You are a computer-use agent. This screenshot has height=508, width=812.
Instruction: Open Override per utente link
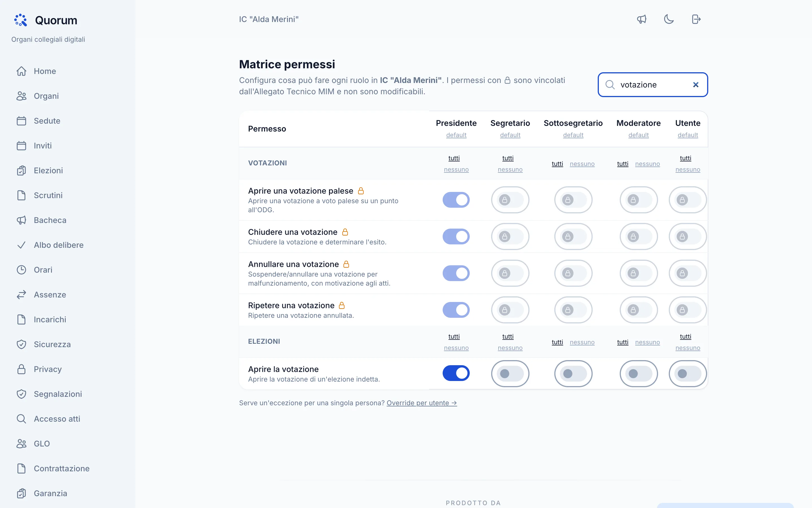[x=422, y=403]
